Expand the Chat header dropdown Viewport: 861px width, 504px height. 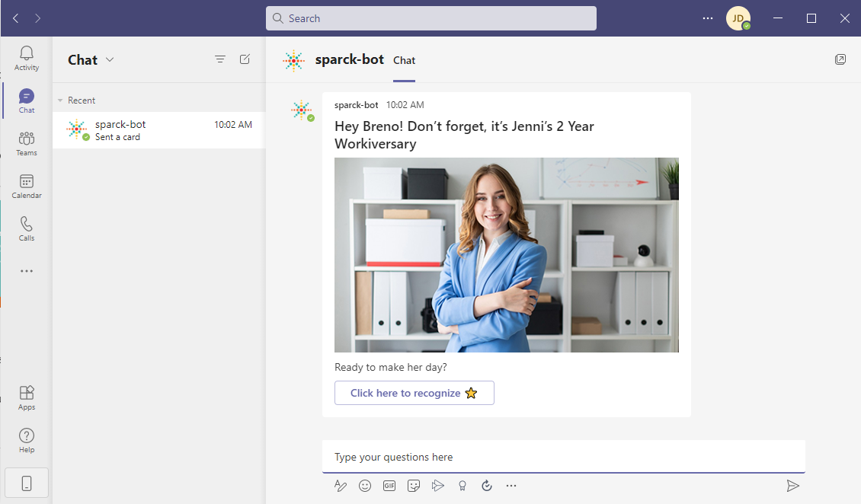tap(110, 60)
